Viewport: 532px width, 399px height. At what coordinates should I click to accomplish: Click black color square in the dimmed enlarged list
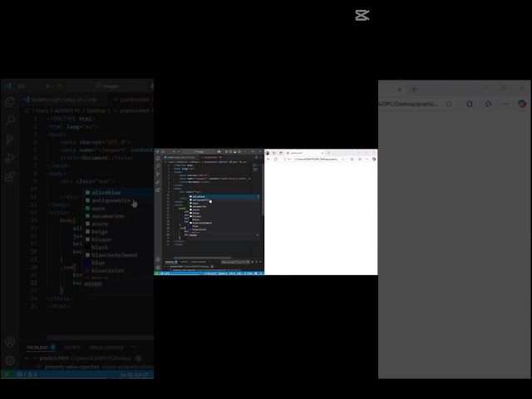tap(87, 247)
